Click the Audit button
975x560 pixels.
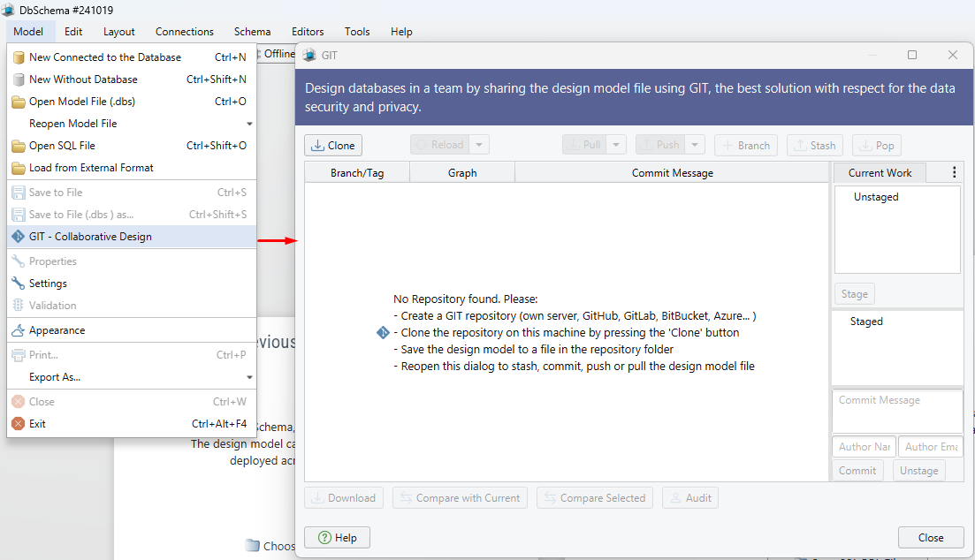point(690,498)
